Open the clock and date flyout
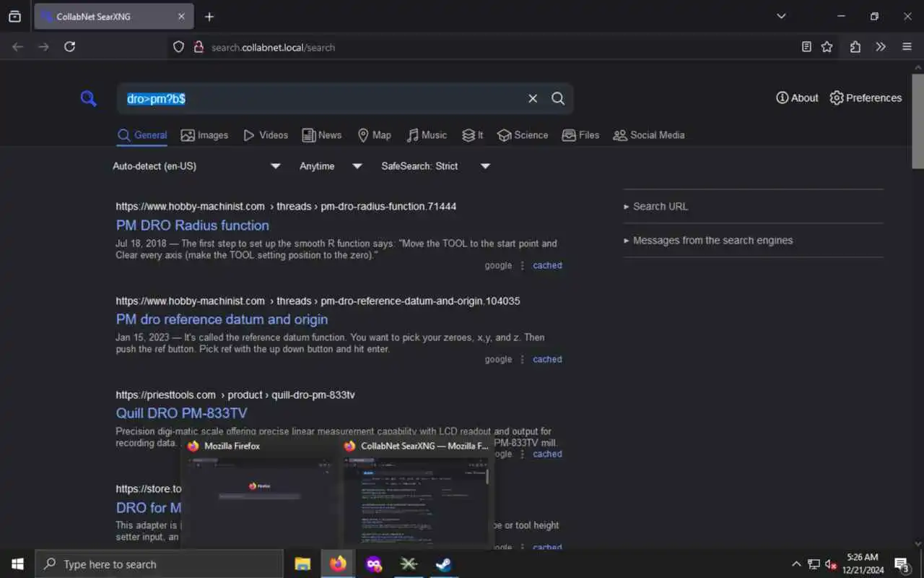 coord(863,564)
